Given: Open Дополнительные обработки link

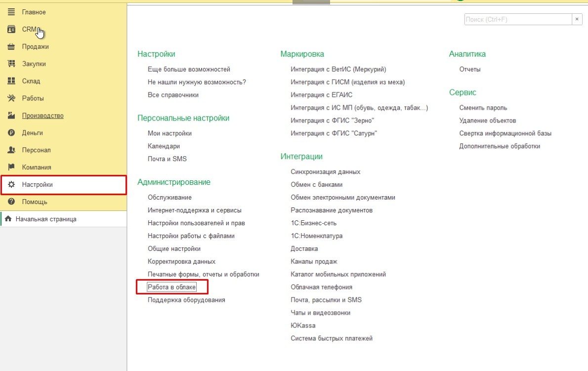Looking at the screenshot, I should (x=500, y=146).
